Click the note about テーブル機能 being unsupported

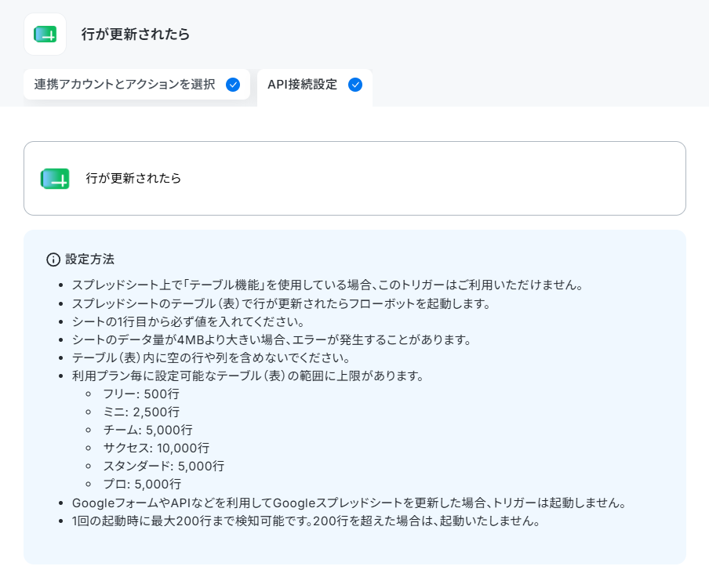(x=328, y=285)
